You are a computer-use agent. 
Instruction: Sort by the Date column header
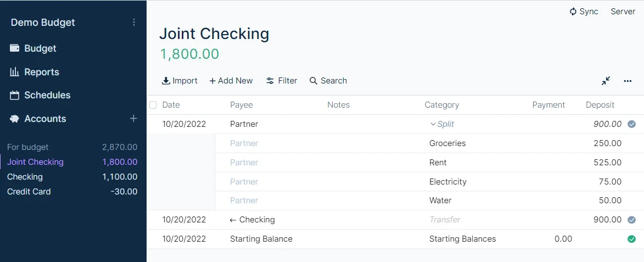point(171,105)
